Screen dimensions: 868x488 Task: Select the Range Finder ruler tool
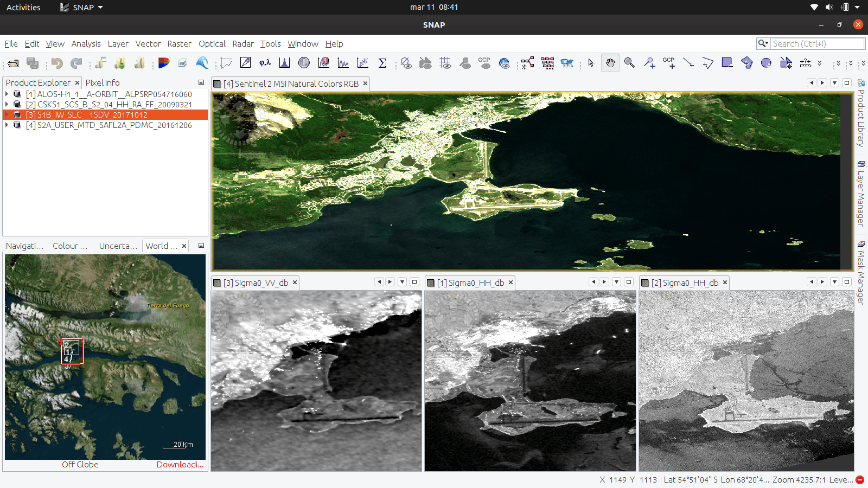[x=806, y=63]
